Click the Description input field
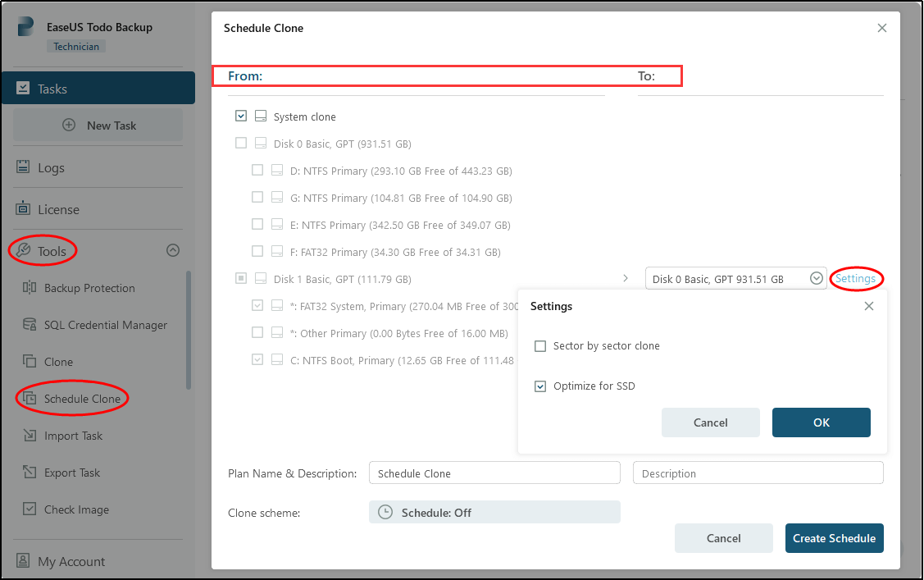This screenshot has height=580, width=924. [758, 473]
